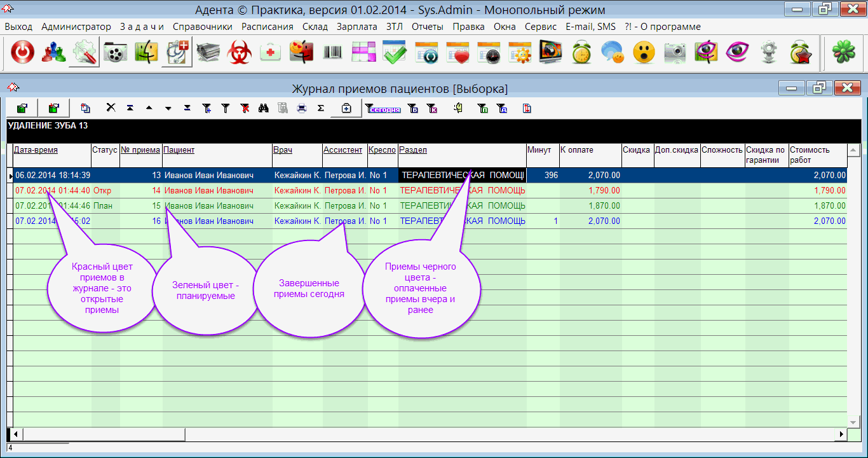Delete record with the X icon
The image size is (868, 458).
point(111,108)
